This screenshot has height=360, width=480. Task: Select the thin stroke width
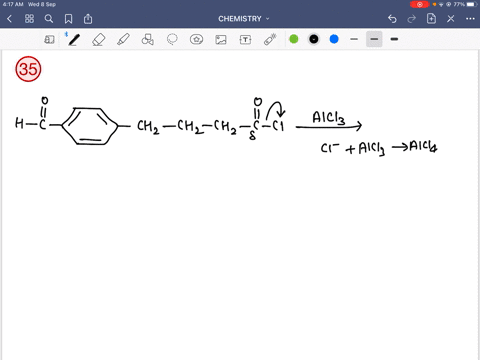click(354, 39)
